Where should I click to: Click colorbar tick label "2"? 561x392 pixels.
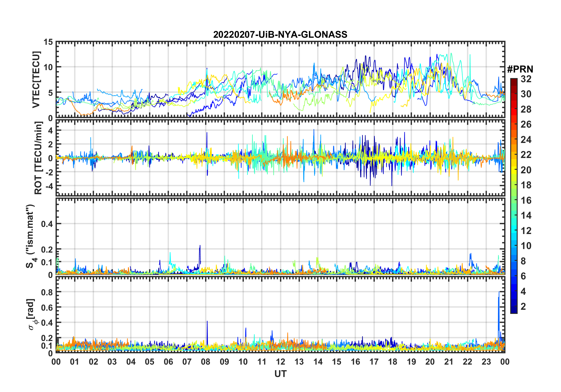click(524, 307)
